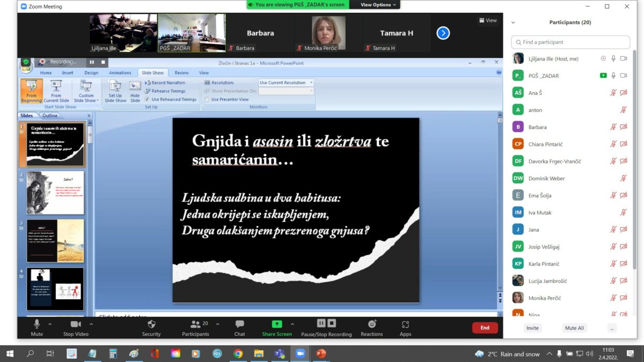This screenshot has height=362, width=644.
Task: Click the Mute microphone icon
Action: point(37,324)
